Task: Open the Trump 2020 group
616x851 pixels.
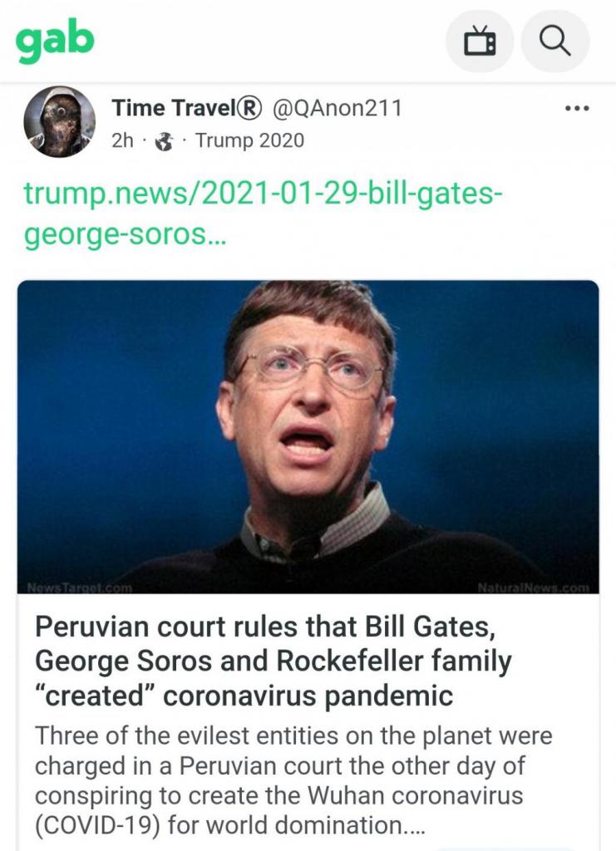Action: pyautogui.click(x=249, y=140)
